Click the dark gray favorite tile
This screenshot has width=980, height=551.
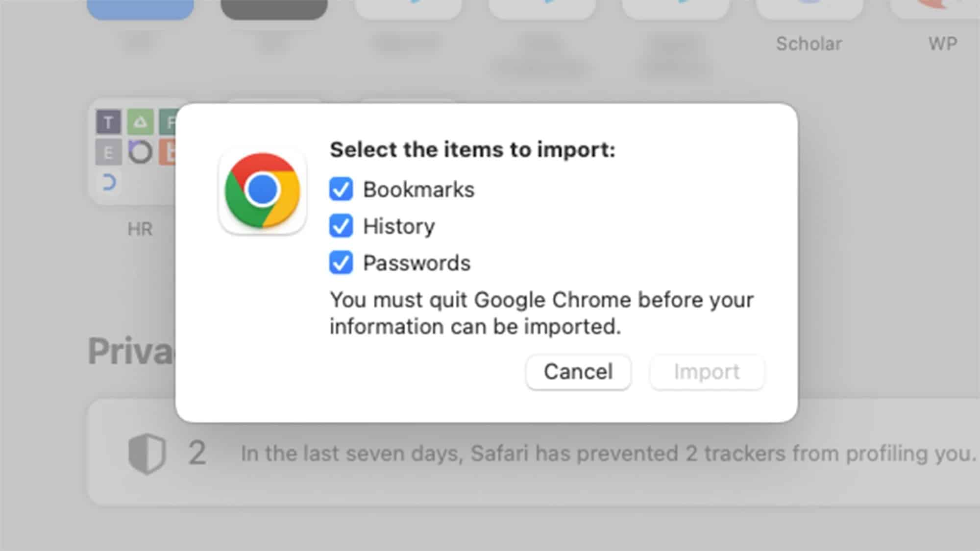274,9
